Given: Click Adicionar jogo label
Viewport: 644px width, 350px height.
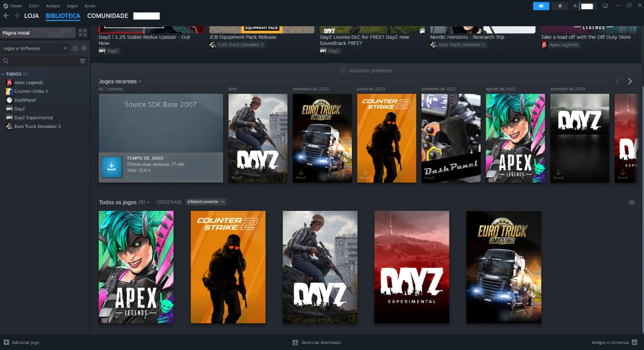Looking at the screenshot, I should click(25, 343).
